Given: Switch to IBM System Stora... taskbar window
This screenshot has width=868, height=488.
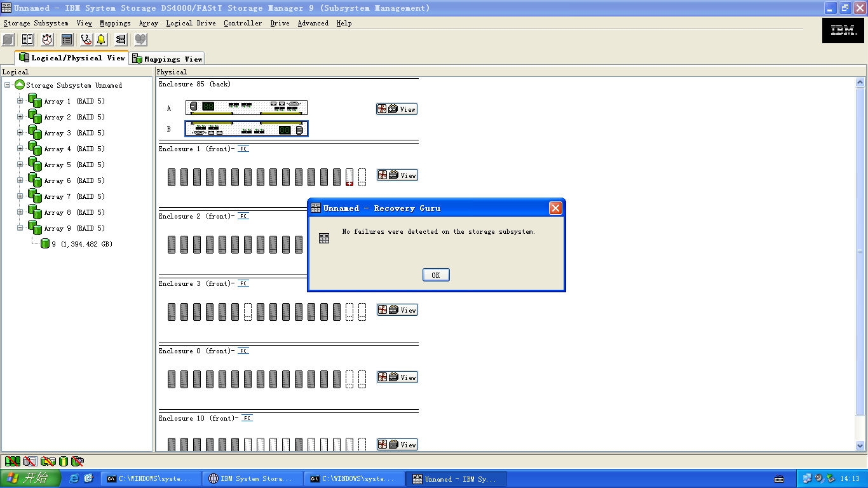Looking at the screenshot, I should (x=253, y=479).
